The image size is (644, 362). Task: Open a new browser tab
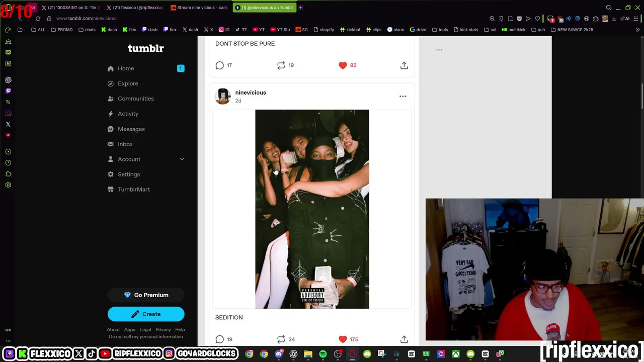point(301,8)
